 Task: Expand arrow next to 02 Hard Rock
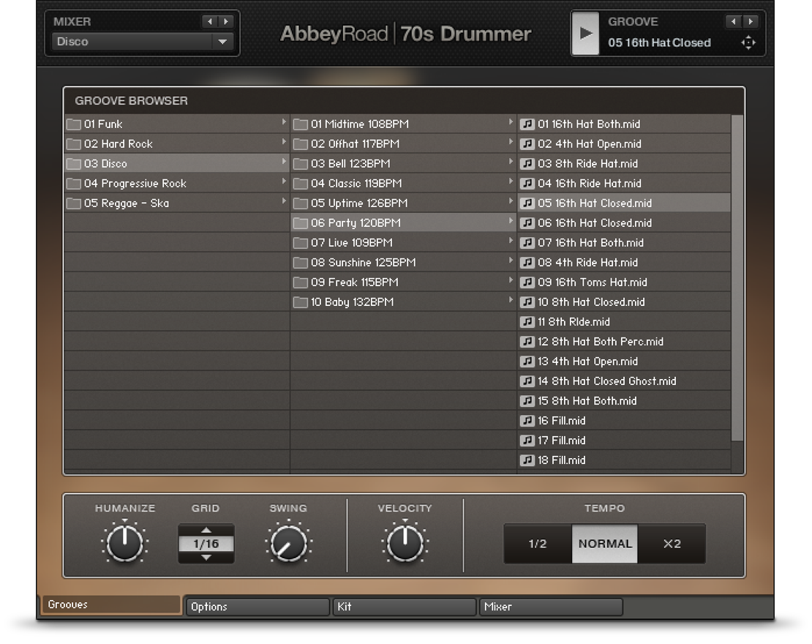click(x=284, y=142)
